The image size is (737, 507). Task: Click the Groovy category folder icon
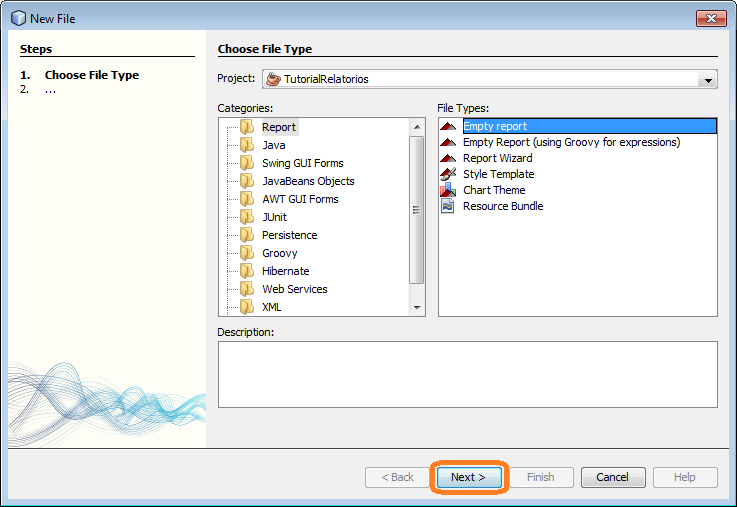pos(247,253)
